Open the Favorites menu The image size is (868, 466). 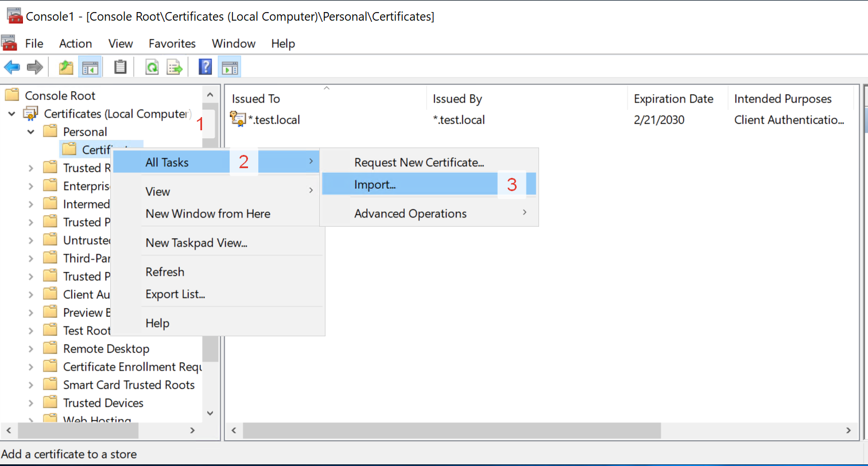click(x=172, y=44)
